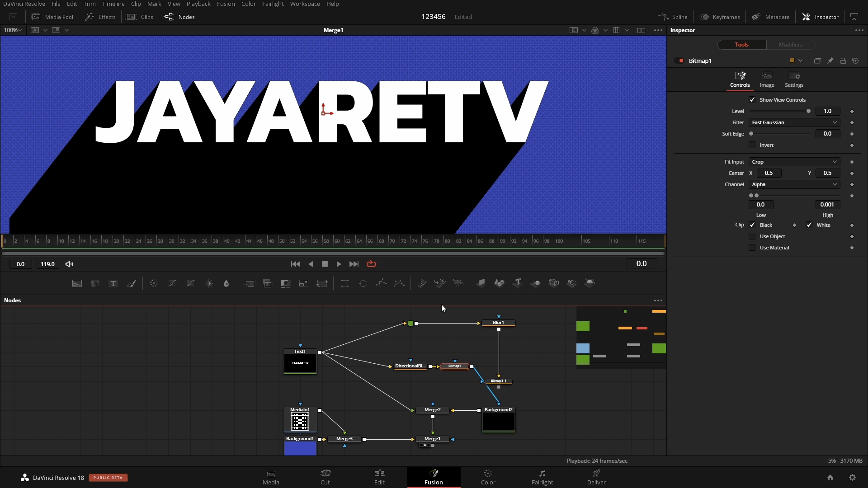Add a Blur node using the toolbar icon
Viewport: 868px width, 488px height.
(154, 283)
